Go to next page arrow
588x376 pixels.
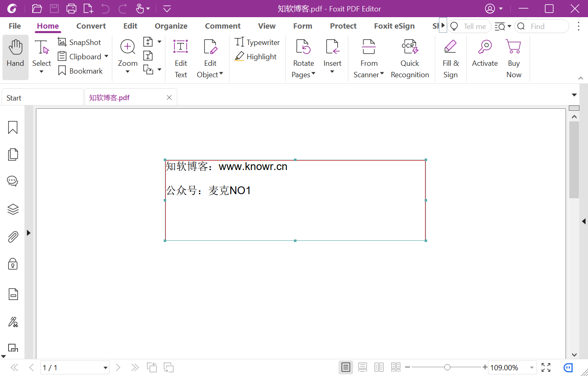118,367
